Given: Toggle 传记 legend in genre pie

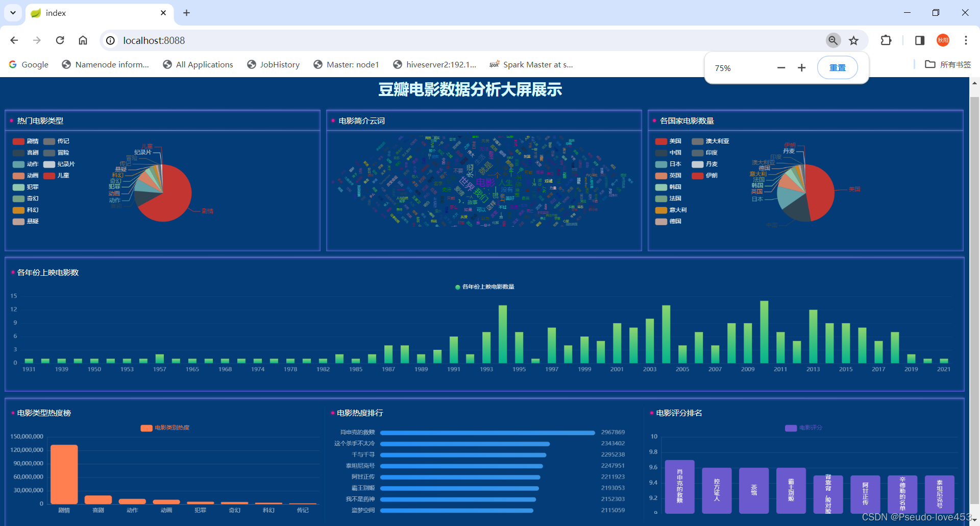Looking at the screenshot, I should coord(56,141).
